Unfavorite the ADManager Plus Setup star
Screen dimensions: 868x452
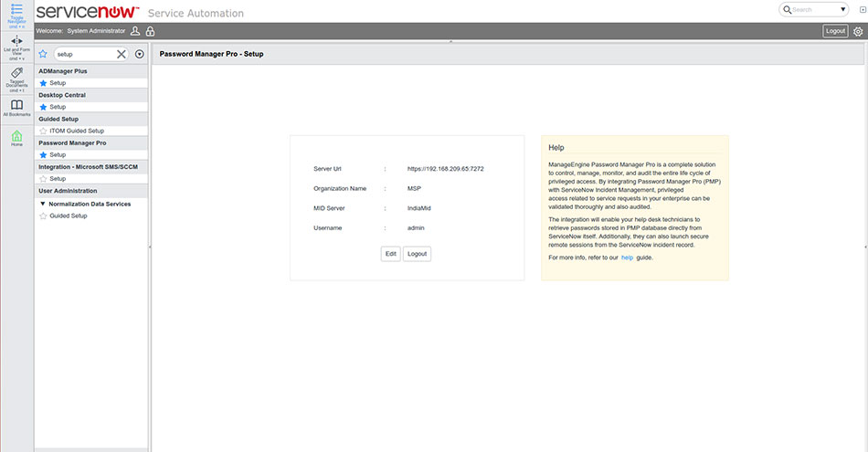pos(43,83)
